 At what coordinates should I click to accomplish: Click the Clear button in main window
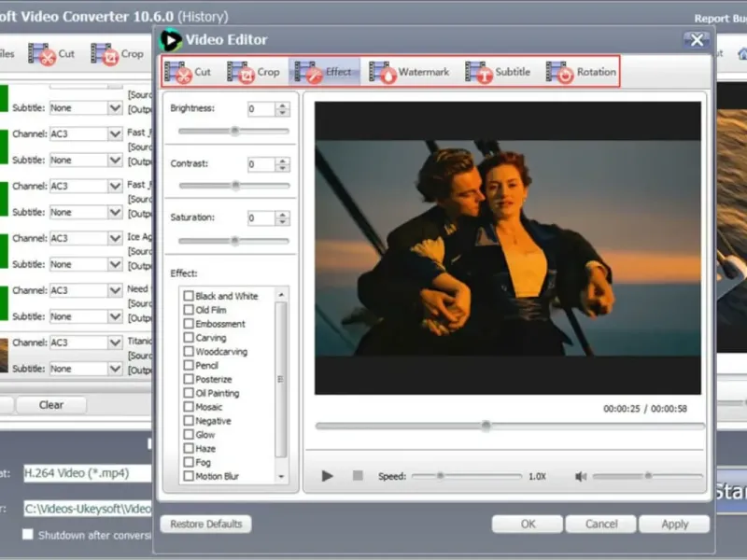tap(51, 405)
